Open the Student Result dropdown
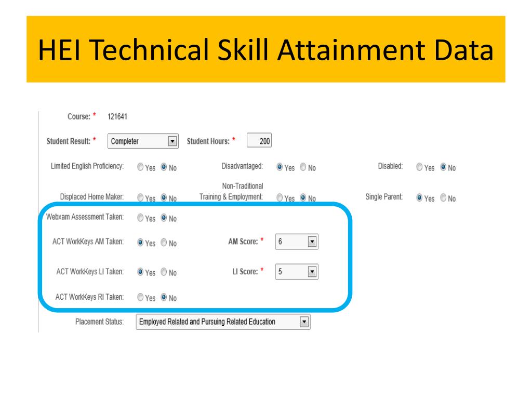The width and height of the screenshot is (532, 399). click(x=143, y=141)
